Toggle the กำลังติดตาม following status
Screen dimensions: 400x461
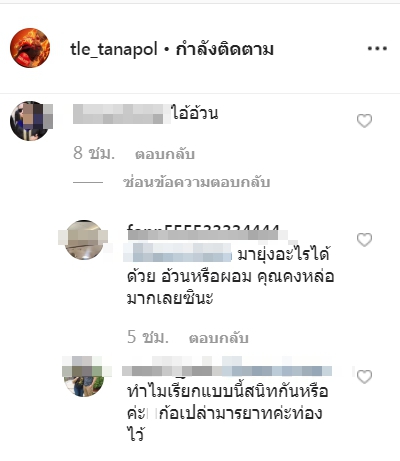pyautogui.click(x=225, y=49)
